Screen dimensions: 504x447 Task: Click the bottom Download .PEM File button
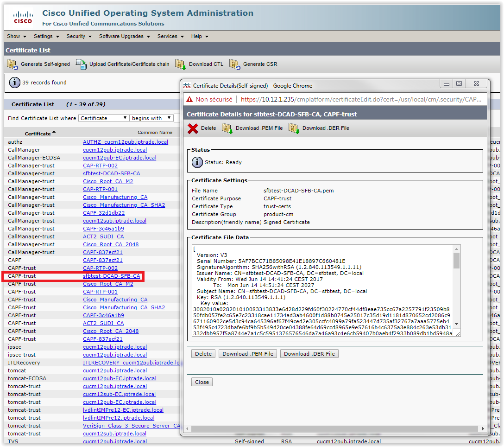248,354
